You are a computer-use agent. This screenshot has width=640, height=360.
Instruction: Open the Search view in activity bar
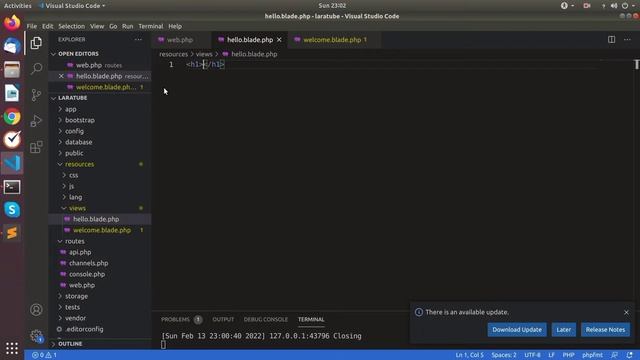36,68
